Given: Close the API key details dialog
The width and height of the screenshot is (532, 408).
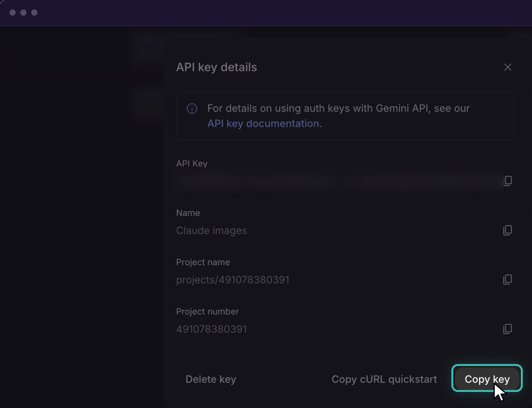Looking at the screenshot, I should click(x=507, y=67).
